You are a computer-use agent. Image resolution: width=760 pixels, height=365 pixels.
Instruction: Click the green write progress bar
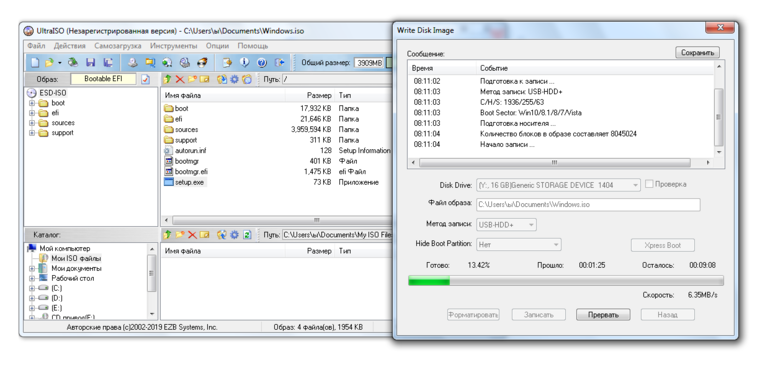pyautogui.click(x=566, y=281)
